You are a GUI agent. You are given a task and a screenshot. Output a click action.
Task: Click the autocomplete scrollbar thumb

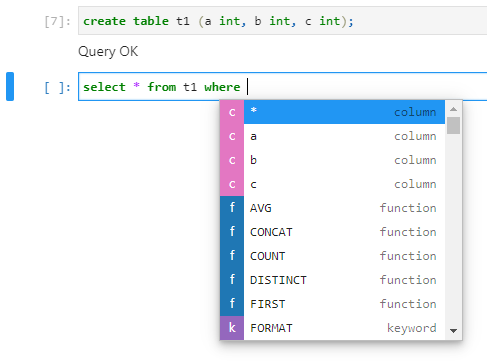point(453,125)
